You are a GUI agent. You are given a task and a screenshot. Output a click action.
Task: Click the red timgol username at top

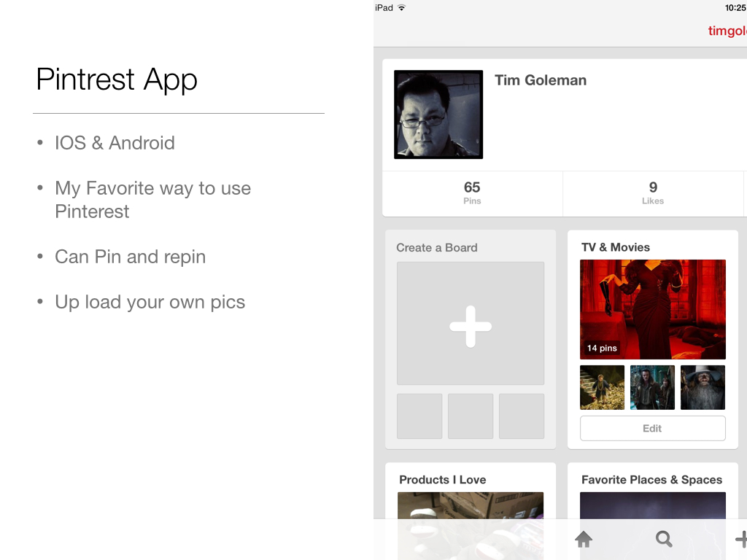coord(727,31)
